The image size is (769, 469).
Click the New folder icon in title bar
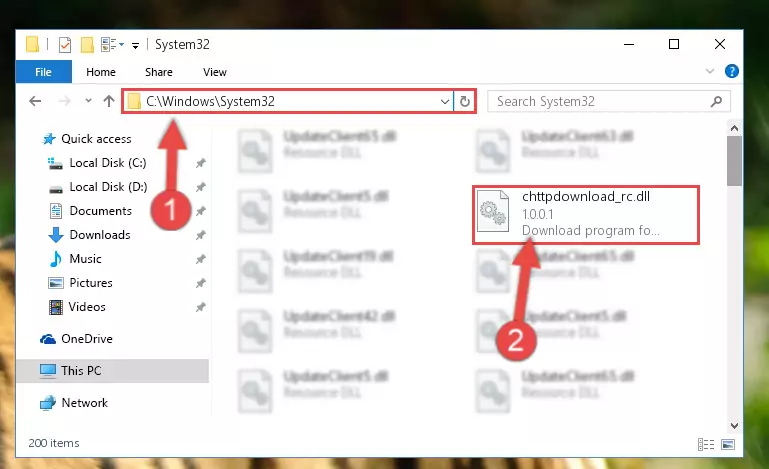click(x=87, y=45)
